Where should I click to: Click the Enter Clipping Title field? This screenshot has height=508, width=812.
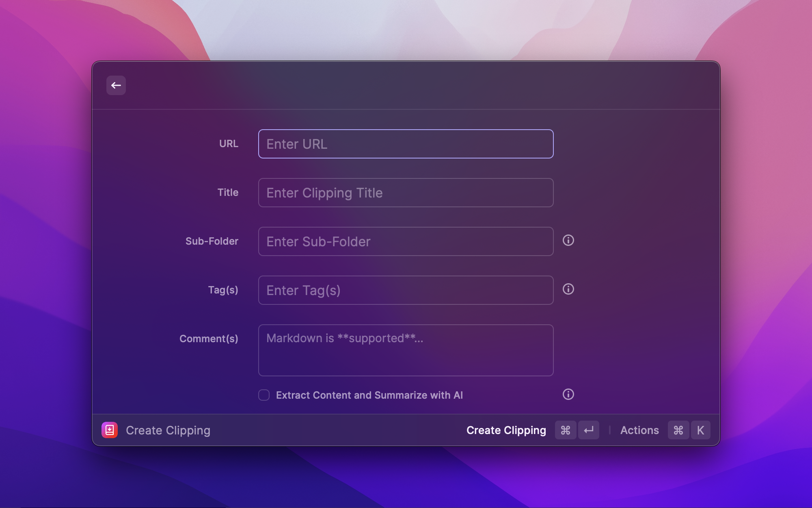[406, 192]
